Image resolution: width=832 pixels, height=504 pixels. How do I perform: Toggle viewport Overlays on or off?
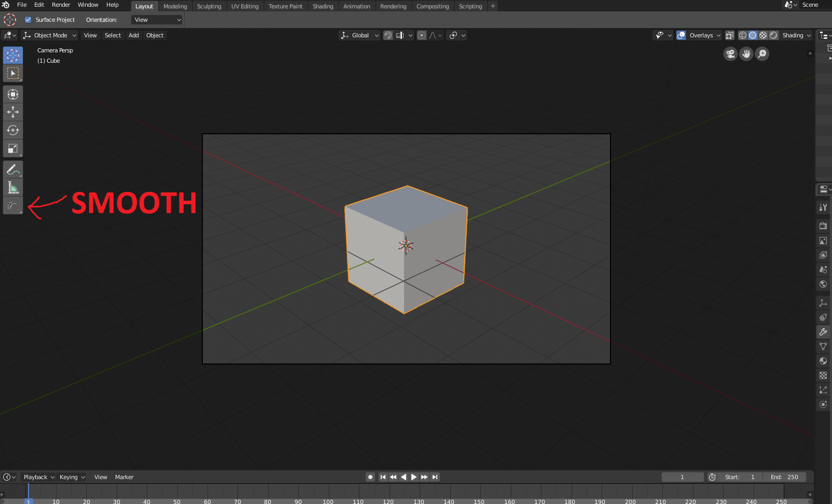pos(681,35)
